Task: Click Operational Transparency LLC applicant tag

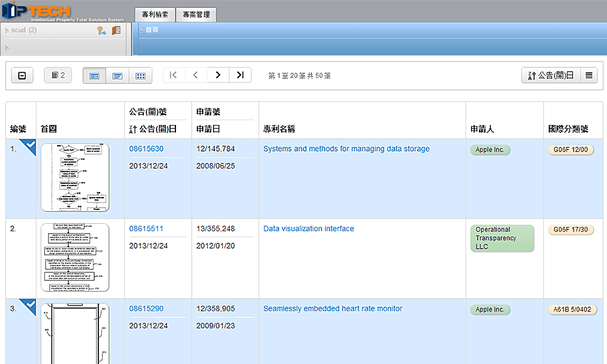Action: click(x=502, y=238)
